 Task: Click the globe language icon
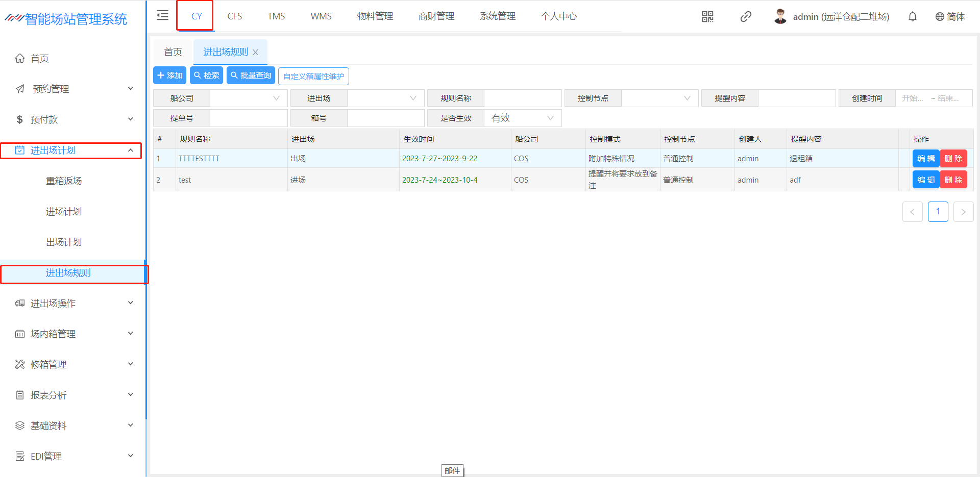(940, 17)
